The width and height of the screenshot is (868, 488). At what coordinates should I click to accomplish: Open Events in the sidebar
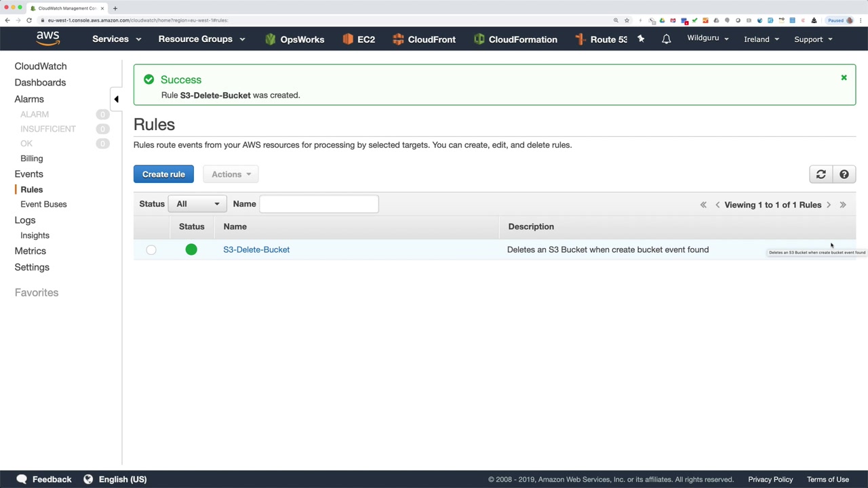(28, 174)
